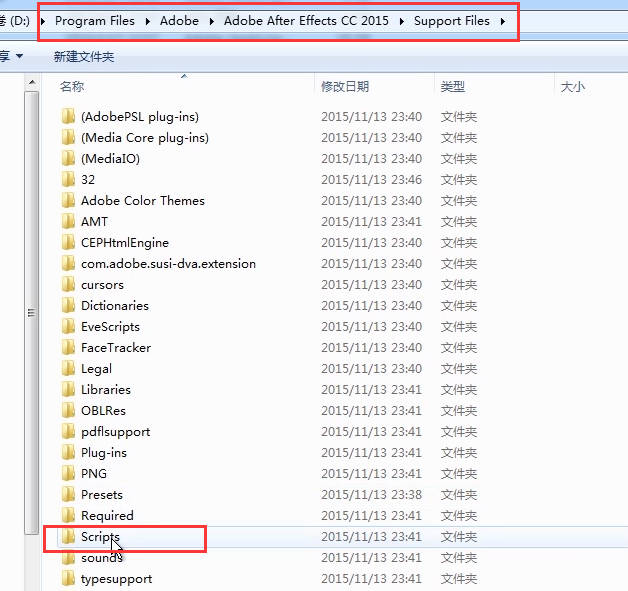
Task: Click the (AdobePSL plug-ins) folder icon
Action: [x=68, y=117]
